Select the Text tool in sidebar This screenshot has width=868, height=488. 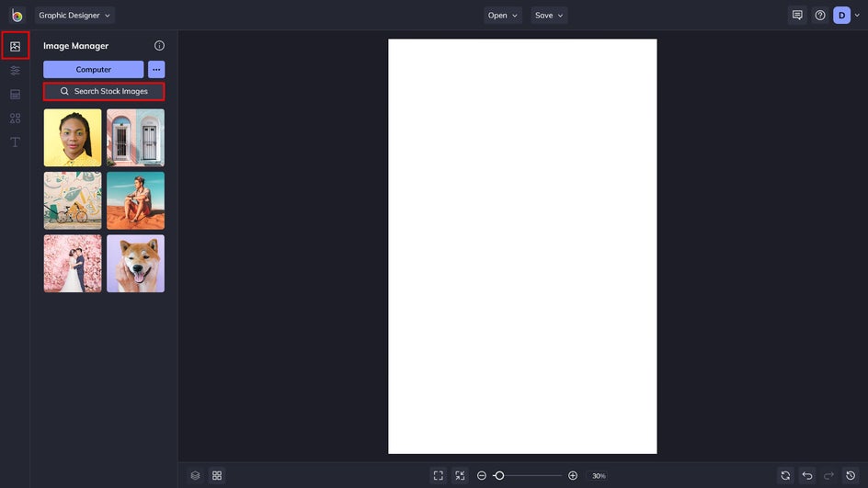(15, 142)
